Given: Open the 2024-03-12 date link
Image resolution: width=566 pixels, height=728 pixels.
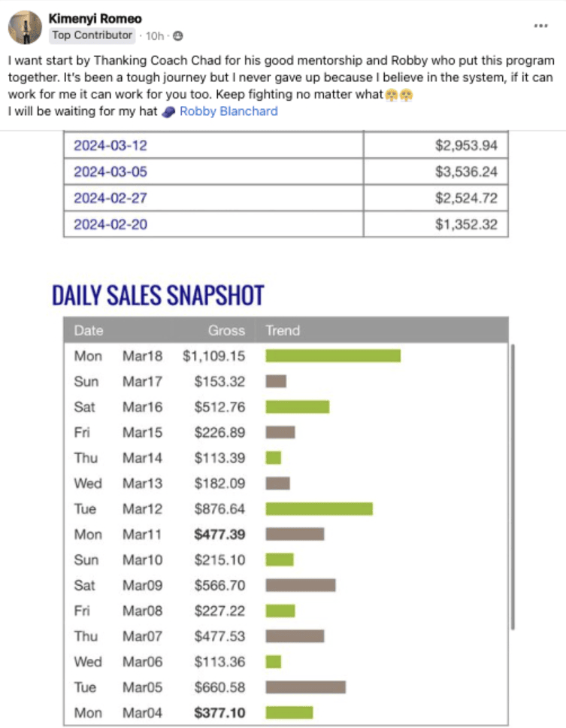Looking at the screenshot, I should coord(110,145).
